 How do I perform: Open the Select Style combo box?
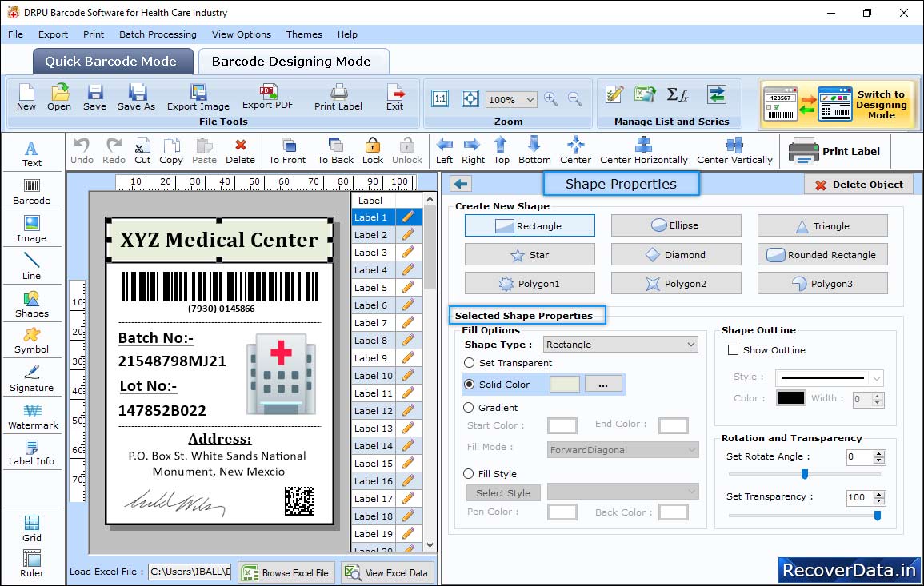coord(622,492)
